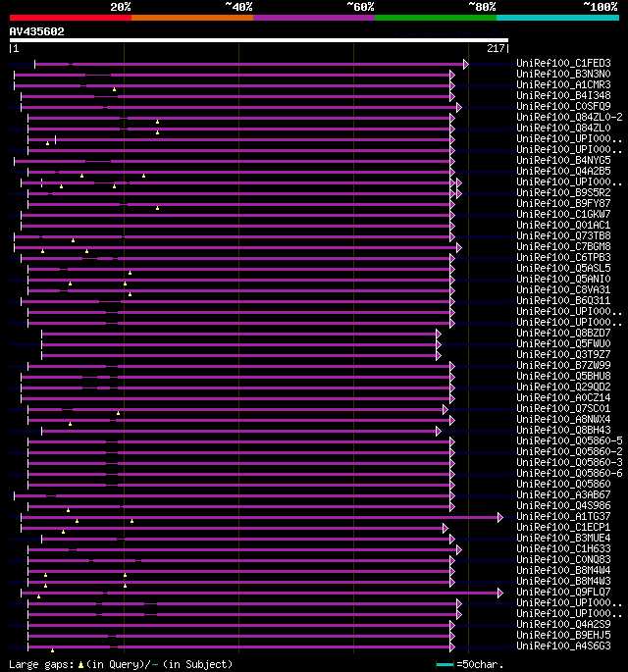Select the UniRef100_B4NYG5 label
The image size is (628, 672).
(x=563, y=160)
